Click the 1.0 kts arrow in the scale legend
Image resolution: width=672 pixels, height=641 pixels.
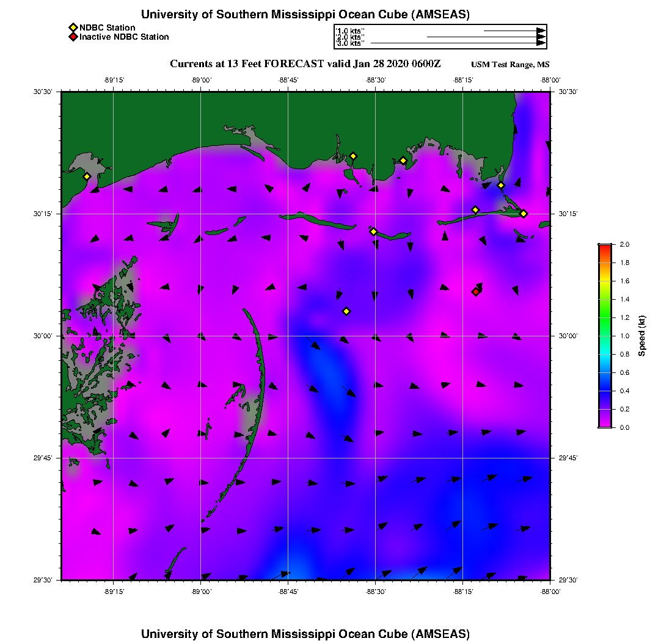click(x=513, y=31)
